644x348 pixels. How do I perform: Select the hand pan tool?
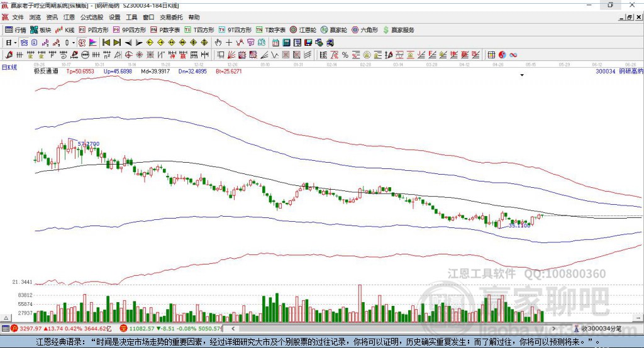pos(218,43)
